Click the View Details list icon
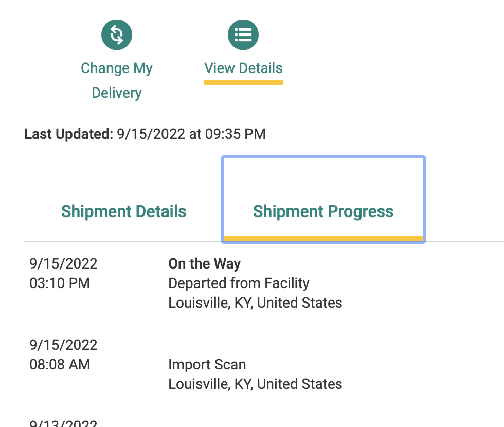The image size is (504, 427). pyautogui.click(x=243, y=34)
